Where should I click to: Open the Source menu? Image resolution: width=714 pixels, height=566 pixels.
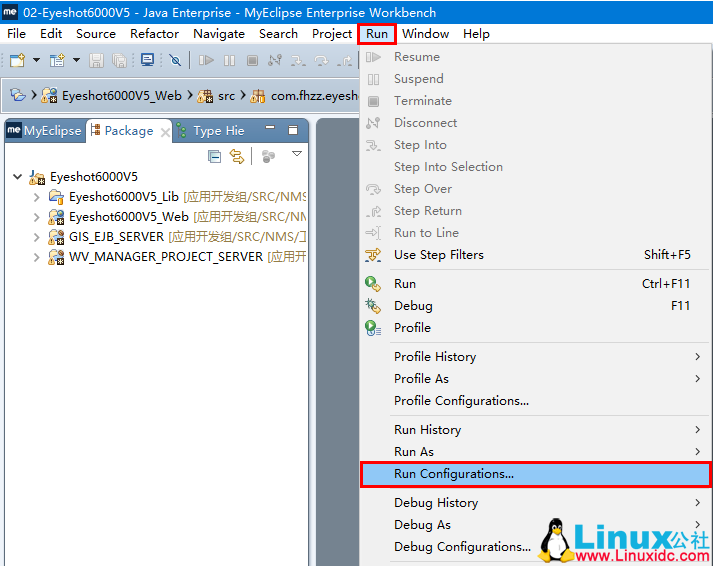[x=96, y=34]
